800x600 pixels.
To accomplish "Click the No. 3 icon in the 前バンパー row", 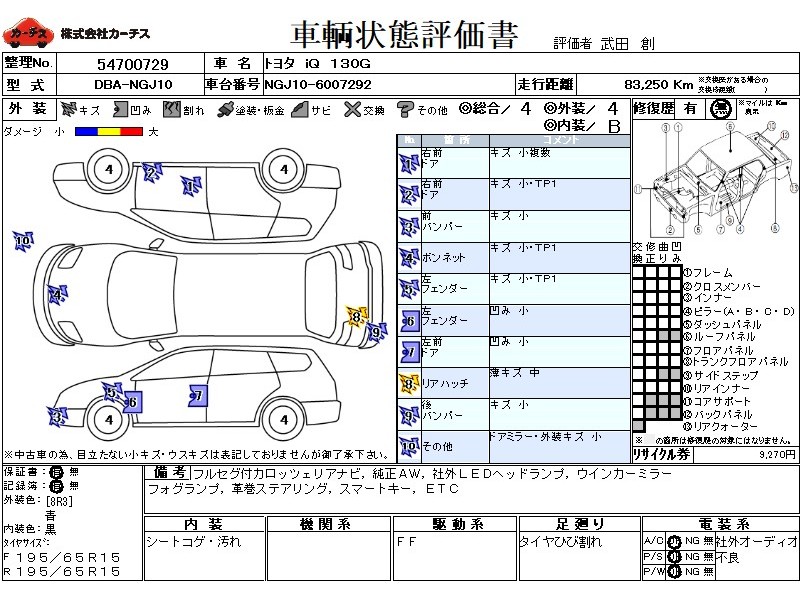I will click(x=409, y=227).
